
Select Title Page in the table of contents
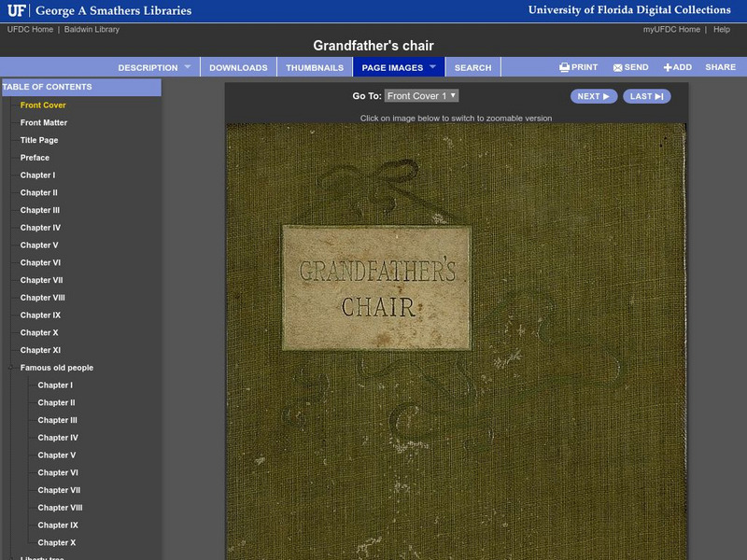tap(41, 140)
